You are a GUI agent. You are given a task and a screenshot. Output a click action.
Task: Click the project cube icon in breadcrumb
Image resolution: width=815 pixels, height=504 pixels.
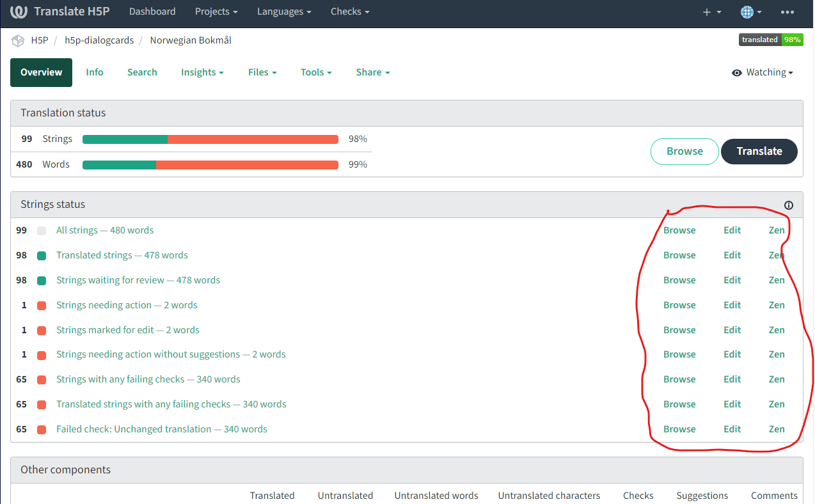[18, 40]
